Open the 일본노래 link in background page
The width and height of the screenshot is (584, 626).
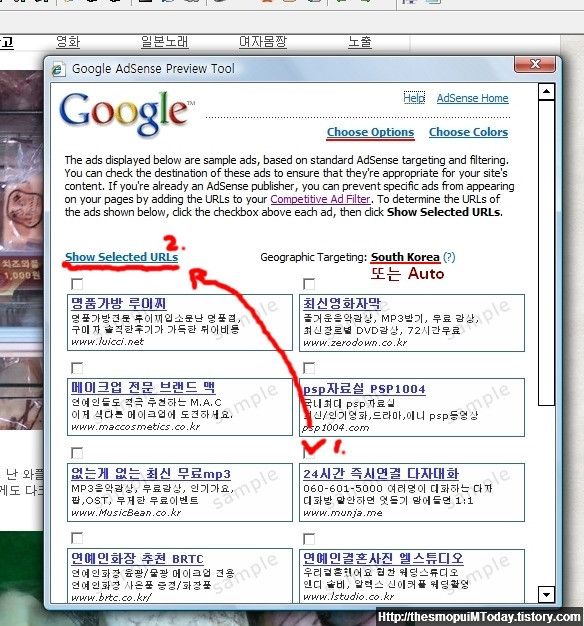click(164, 42)
